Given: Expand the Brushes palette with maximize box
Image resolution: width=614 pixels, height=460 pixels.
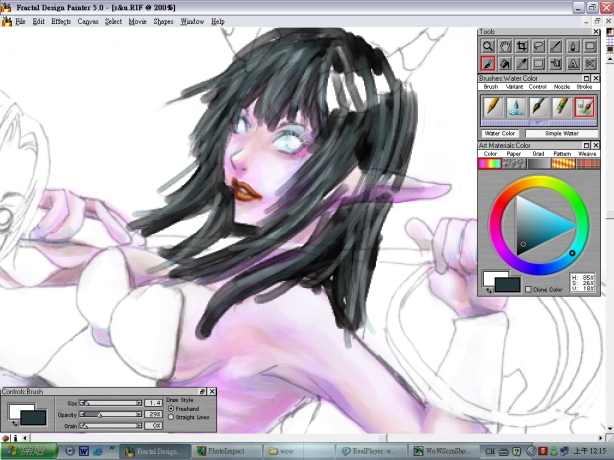Looking at the screenshot, I should [587, 78].
